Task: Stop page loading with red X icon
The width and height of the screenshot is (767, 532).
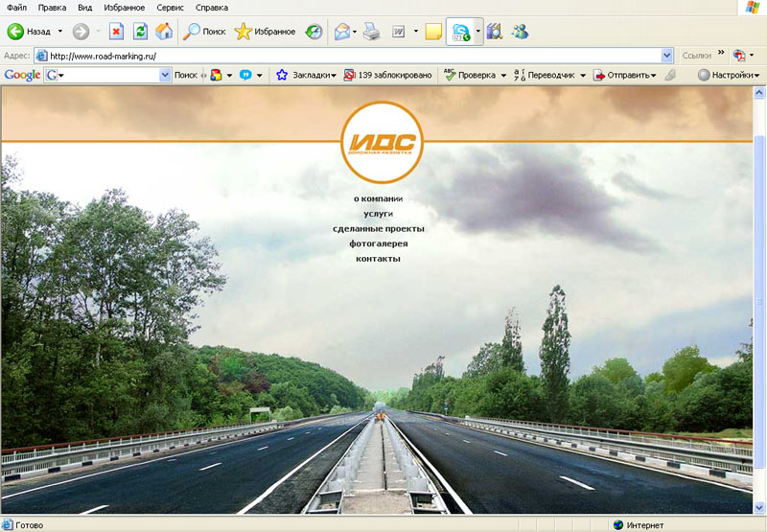Action: [116, 32]
